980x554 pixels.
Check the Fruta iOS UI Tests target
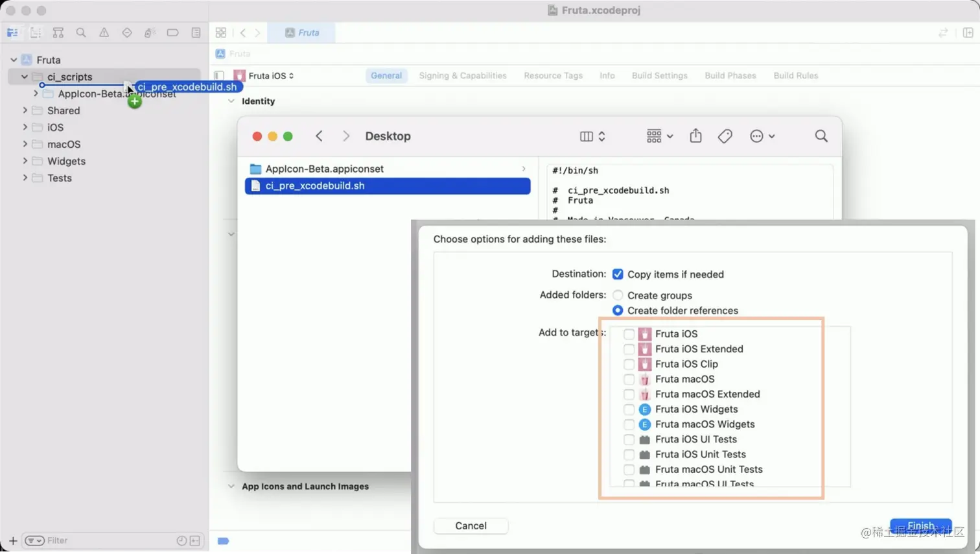point(629,439)
